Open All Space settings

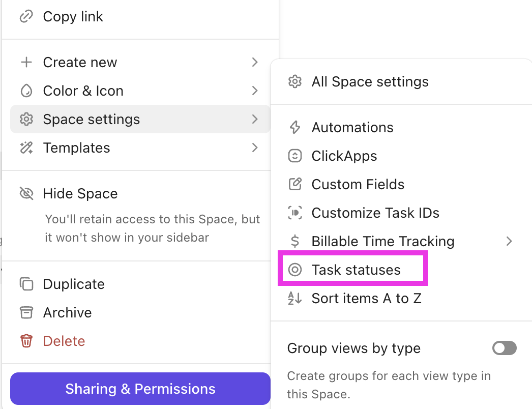click(370, 81)
